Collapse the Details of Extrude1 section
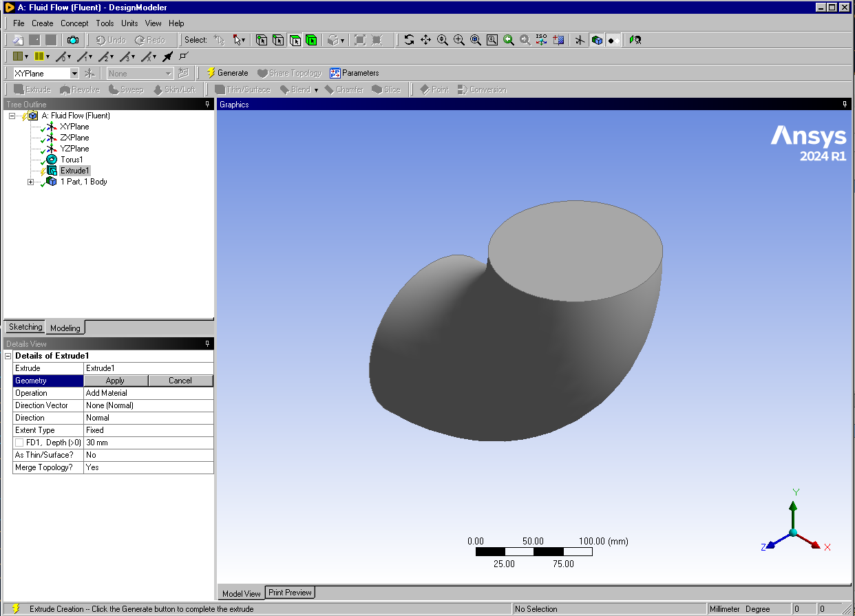 click(x=8, y=356)
